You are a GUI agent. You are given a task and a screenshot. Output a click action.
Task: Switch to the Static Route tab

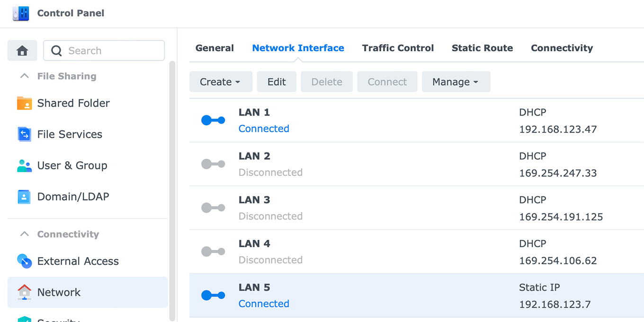(x=482, y=48)
